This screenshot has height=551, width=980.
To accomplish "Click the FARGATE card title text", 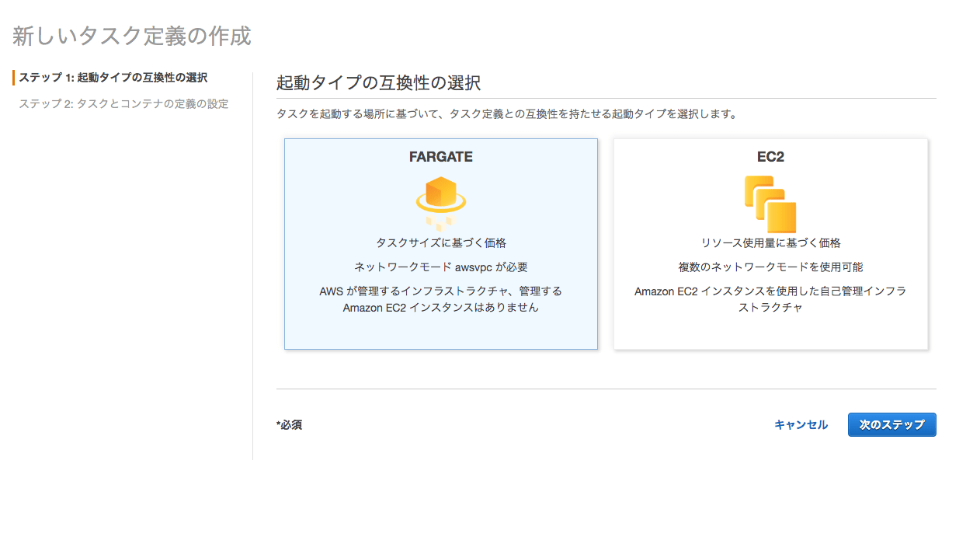I will (x=440, y=157).
